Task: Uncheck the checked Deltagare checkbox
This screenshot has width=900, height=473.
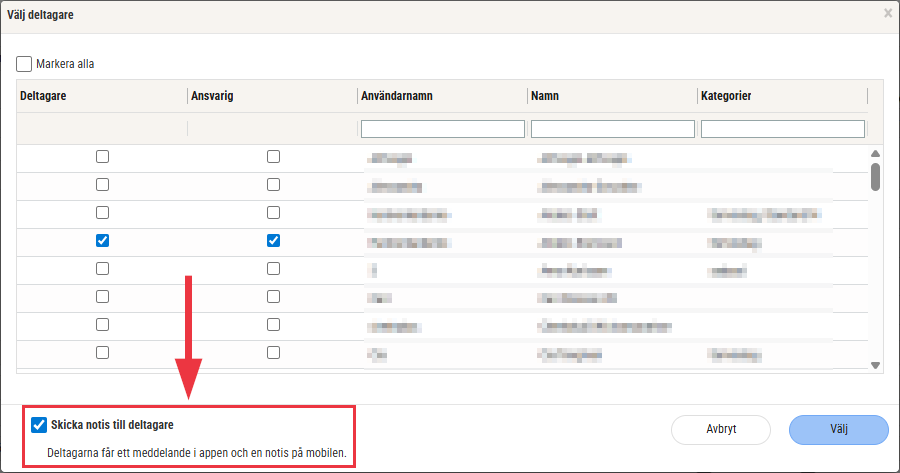Action: (102, 241)
